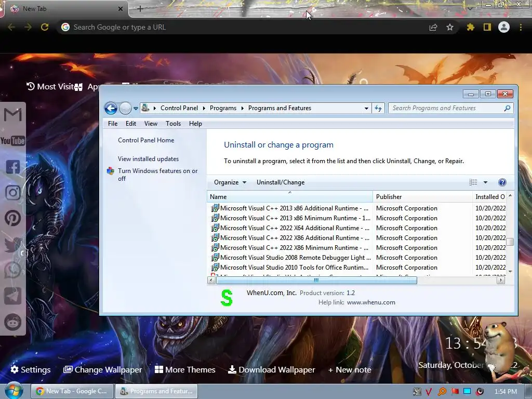Image resolution: width=532 pixels, height=399 pixels.
Task: Sort by the Name column header
Action: pos(290,197)
